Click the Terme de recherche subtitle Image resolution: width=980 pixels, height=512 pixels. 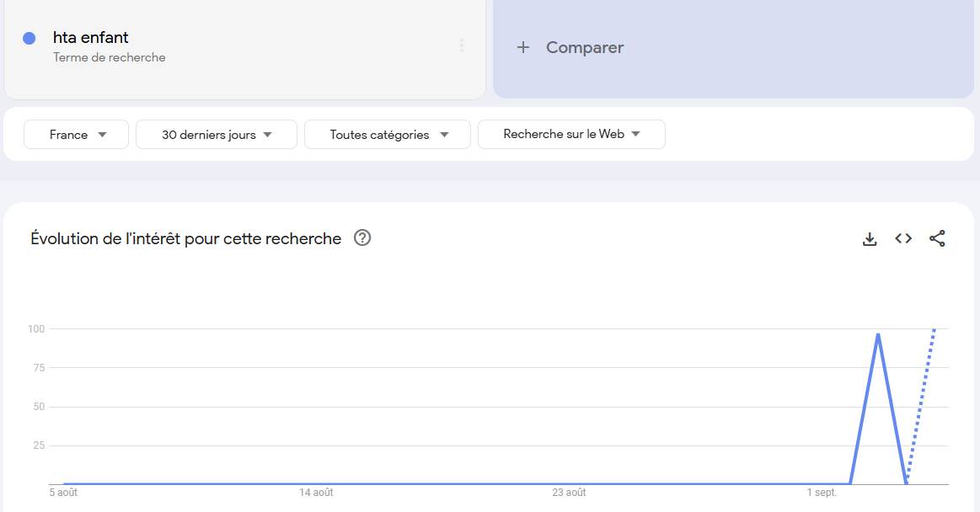point(110,58)
